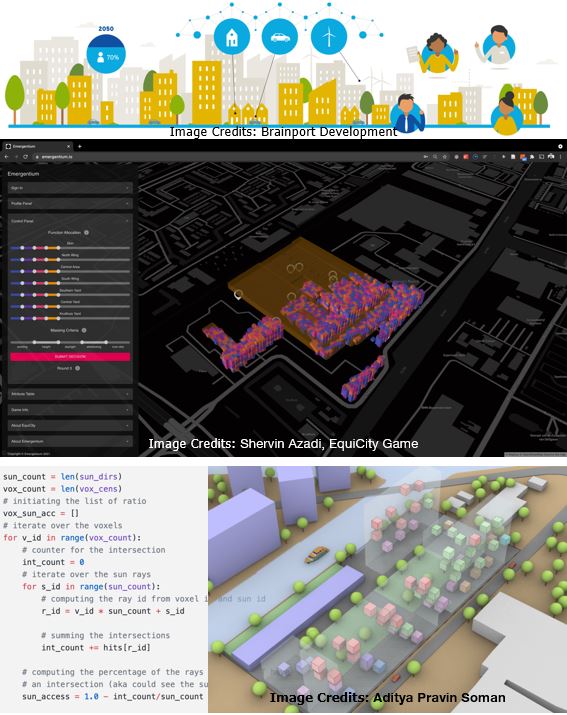567x715 pixels.
Task: Expand the Sign in panel
Action: (70, 188)
